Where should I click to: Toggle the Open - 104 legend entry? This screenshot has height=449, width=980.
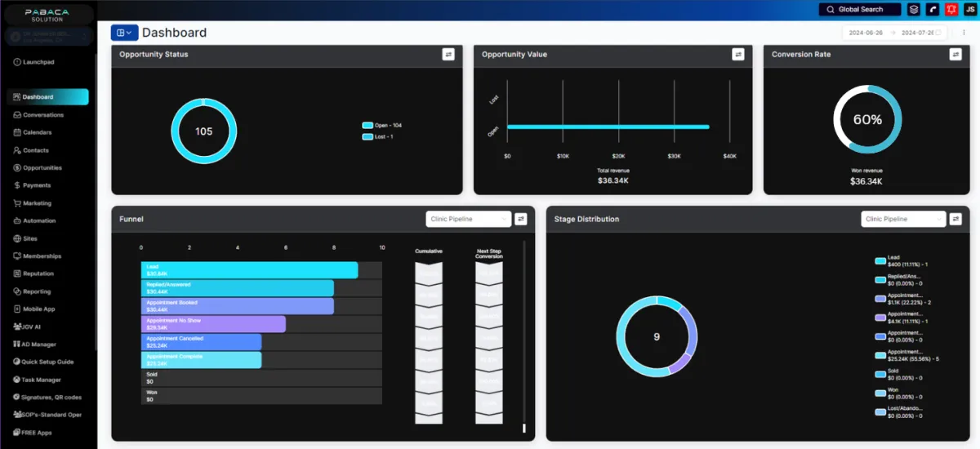[x=382, y=126]
